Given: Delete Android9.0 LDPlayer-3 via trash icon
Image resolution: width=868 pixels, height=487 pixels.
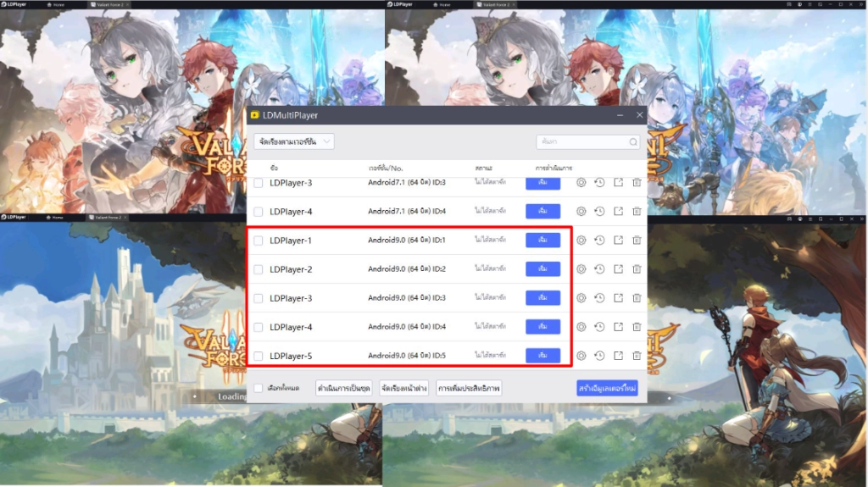Looking at the screenshot, I should click(x=637, y=298).
